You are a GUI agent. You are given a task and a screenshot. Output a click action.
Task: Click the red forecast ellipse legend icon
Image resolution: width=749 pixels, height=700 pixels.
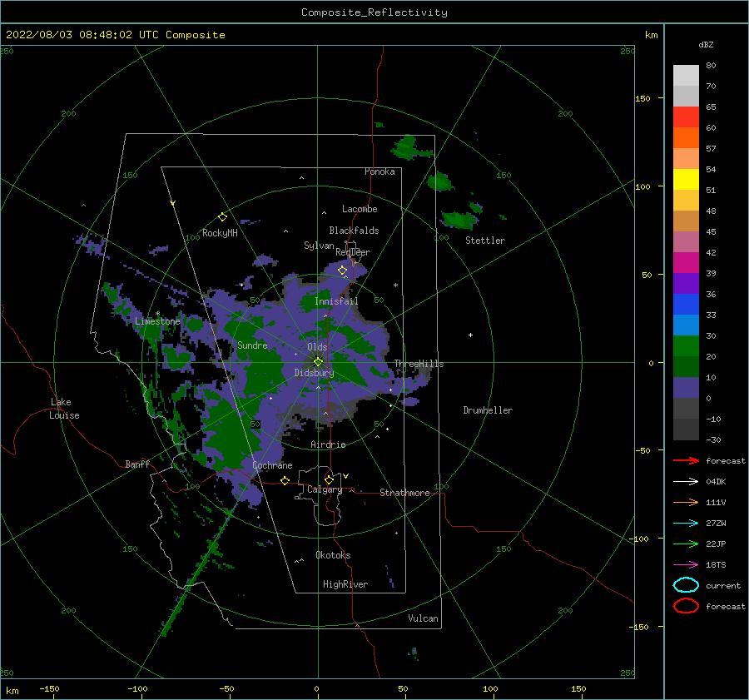pyautogui.click(x=686, y=606)
